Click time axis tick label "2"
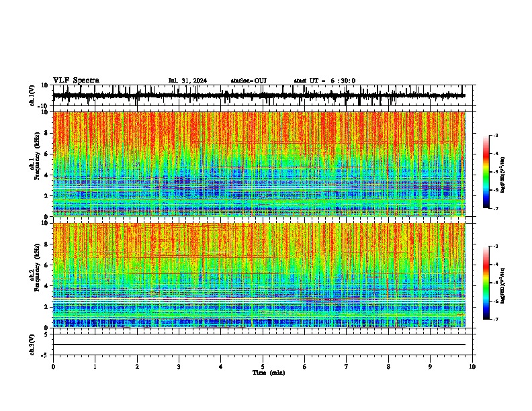This screenshot has width=532, height=411. [137, 367]
